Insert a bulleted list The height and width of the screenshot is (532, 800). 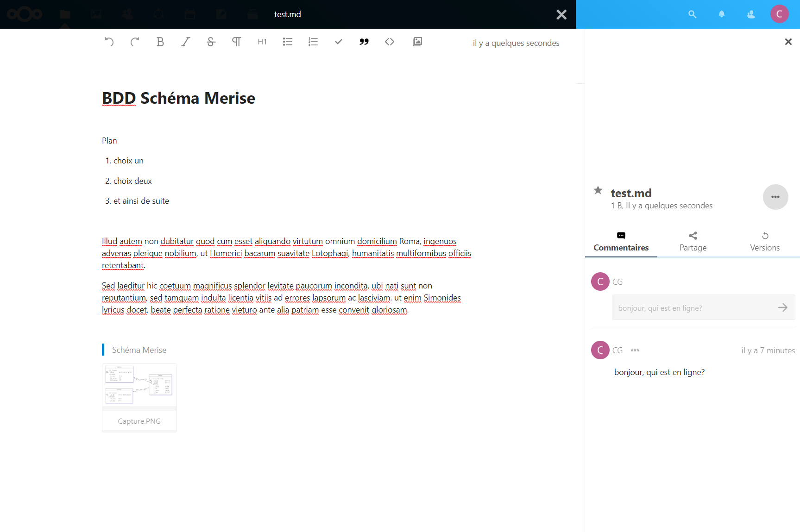tap(288, 42)
